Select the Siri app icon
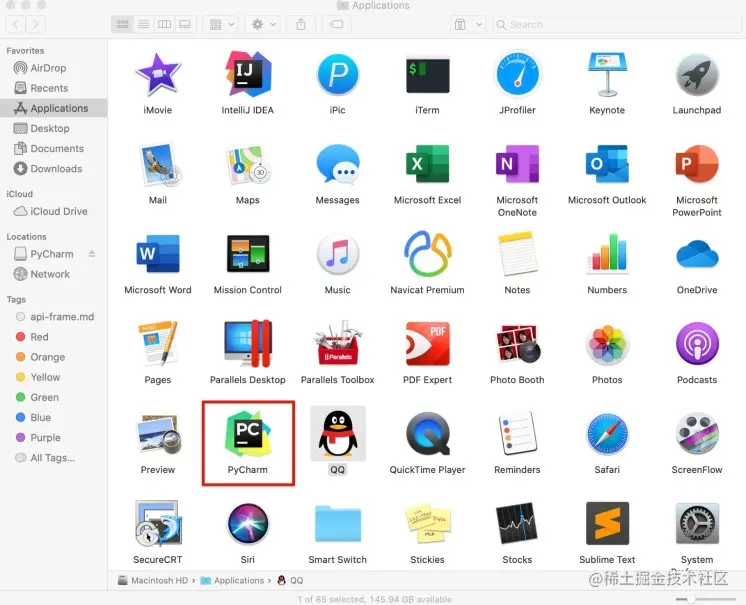746x605 pixels. (248, 523)
